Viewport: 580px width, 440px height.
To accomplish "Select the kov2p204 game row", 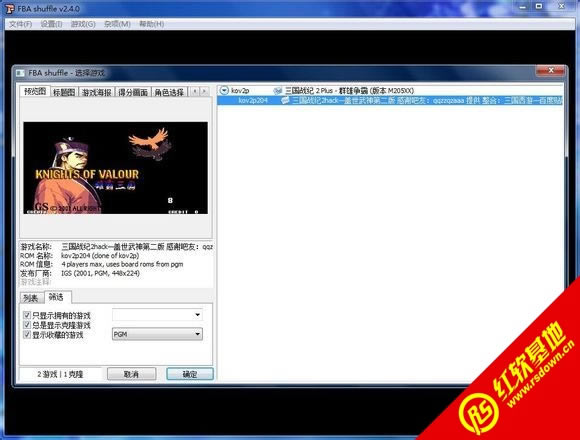I will coord(390,100).
